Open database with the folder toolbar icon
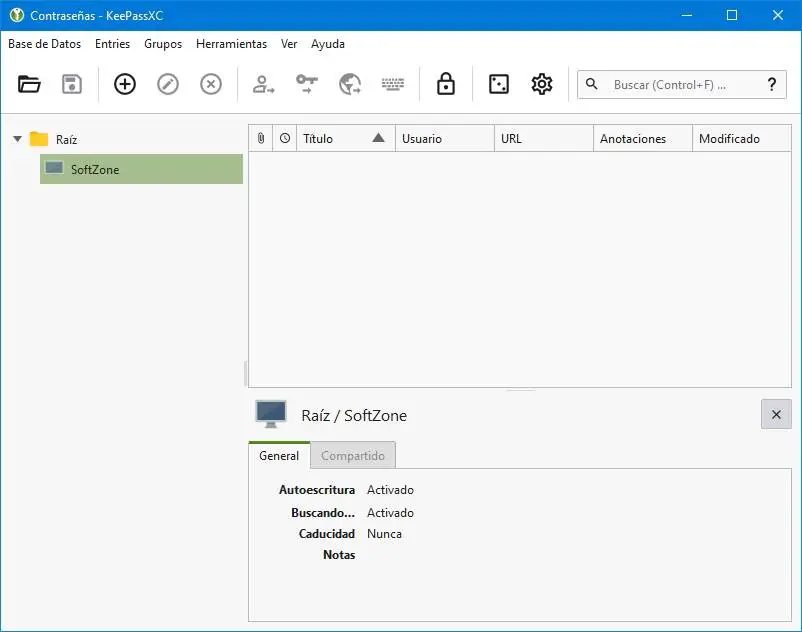 [29, 84]
